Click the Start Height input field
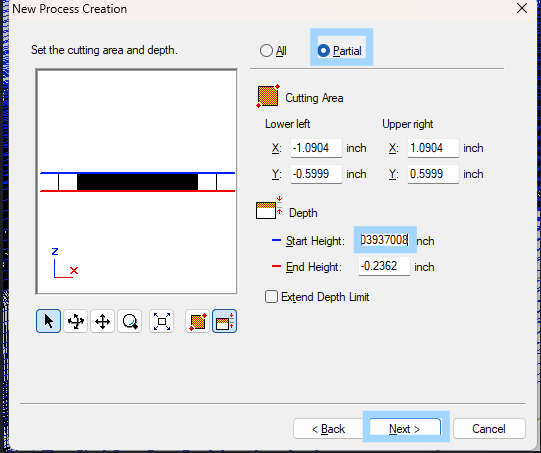The height and width of the screenshot is (453, 541). point(384,240)
